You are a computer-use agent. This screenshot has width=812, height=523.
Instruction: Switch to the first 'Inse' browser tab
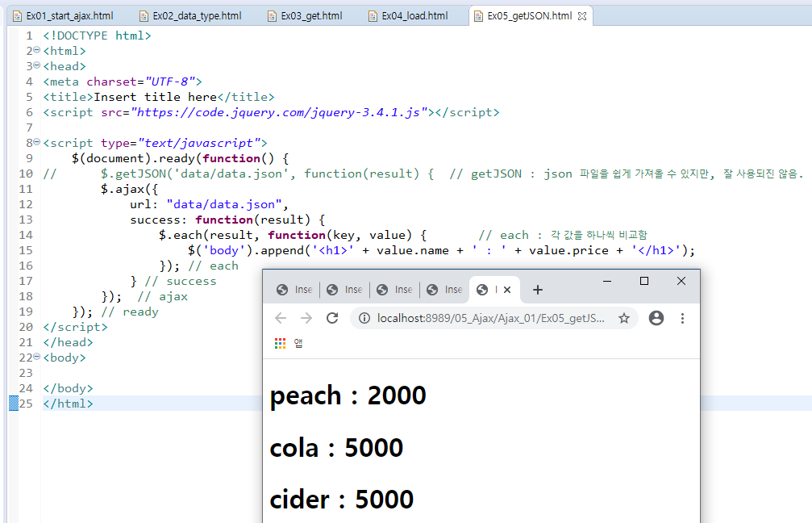[294, 290]
